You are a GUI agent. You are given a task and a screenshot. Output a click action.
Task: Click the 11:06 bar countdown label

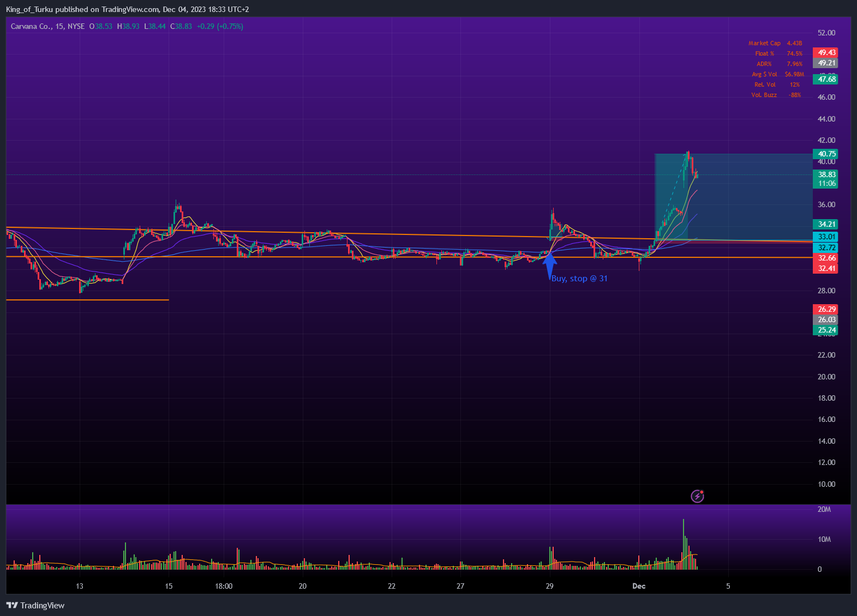[825, 184]
